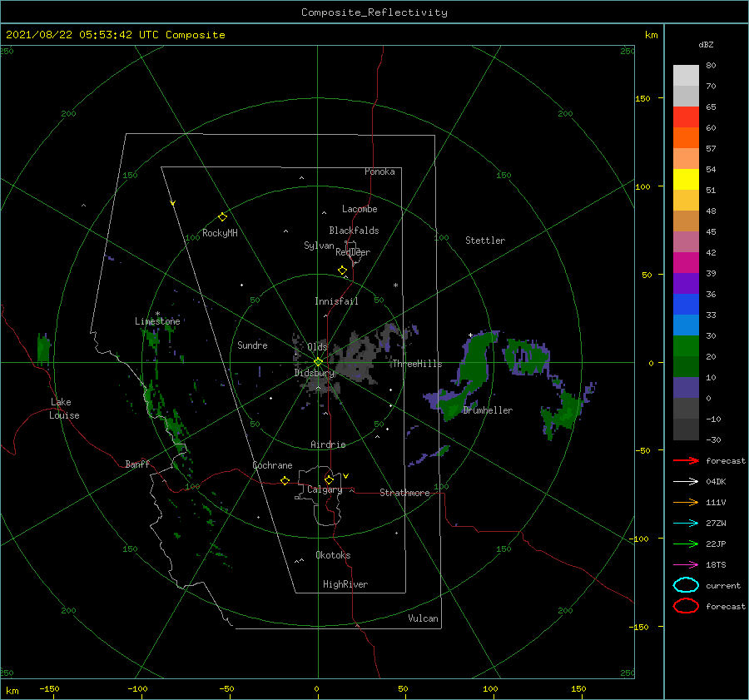Click the Limestone label

pos(157,321)
